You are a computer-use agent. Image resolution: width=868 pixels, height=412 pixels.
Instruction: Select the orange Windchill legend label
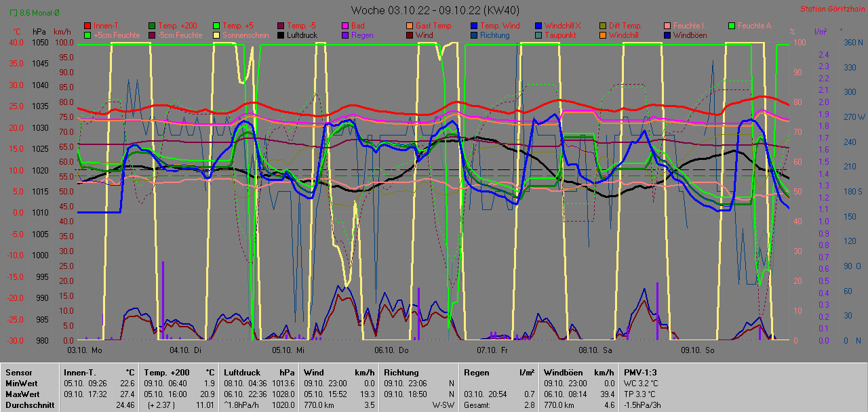click(x=625, y=35)
